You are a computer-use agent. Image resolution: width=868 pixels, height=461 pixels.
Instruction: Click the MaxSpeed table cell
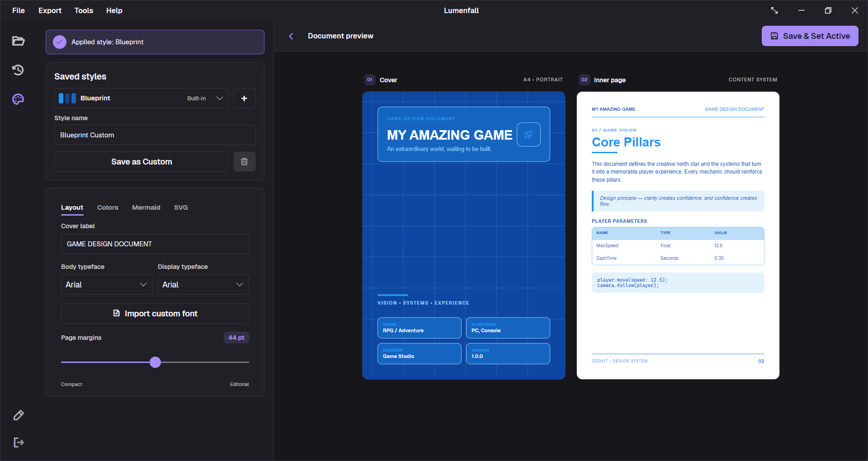(607, 246)
